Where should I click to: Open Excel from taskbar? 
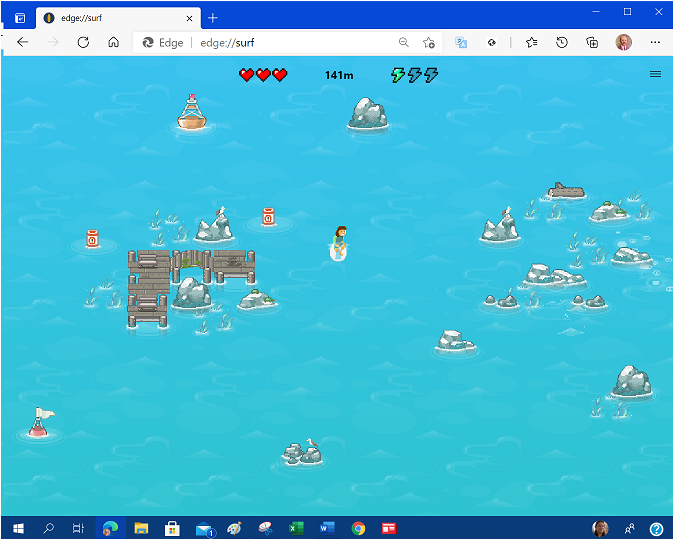[x=296, y=528]
